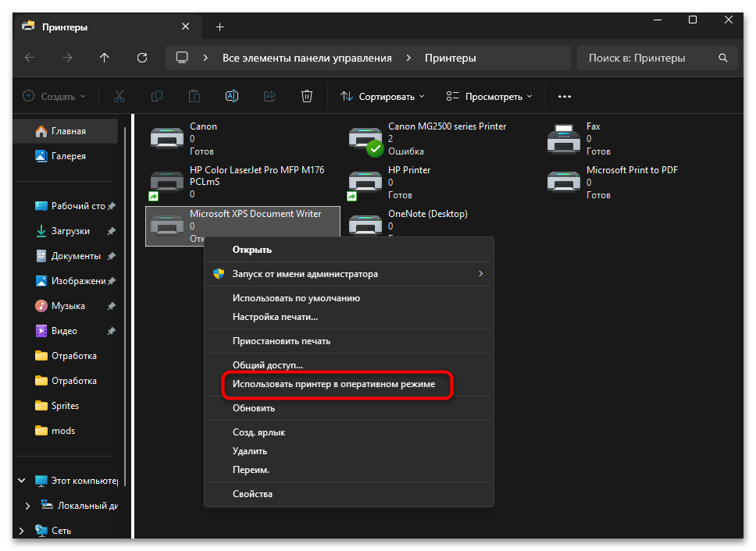Viewport: 756px width, 551px height.
Task: Choose Удалить in context menu
Action: coord(349,451)
